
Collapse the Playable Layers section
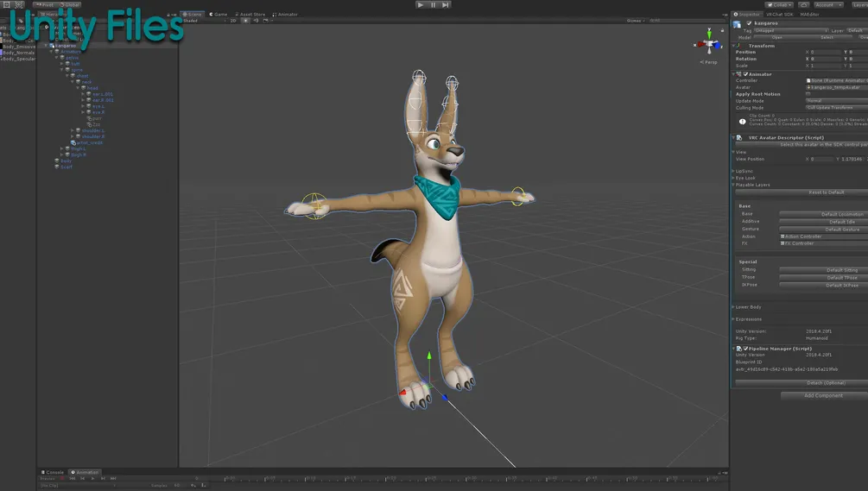[734, 185]
